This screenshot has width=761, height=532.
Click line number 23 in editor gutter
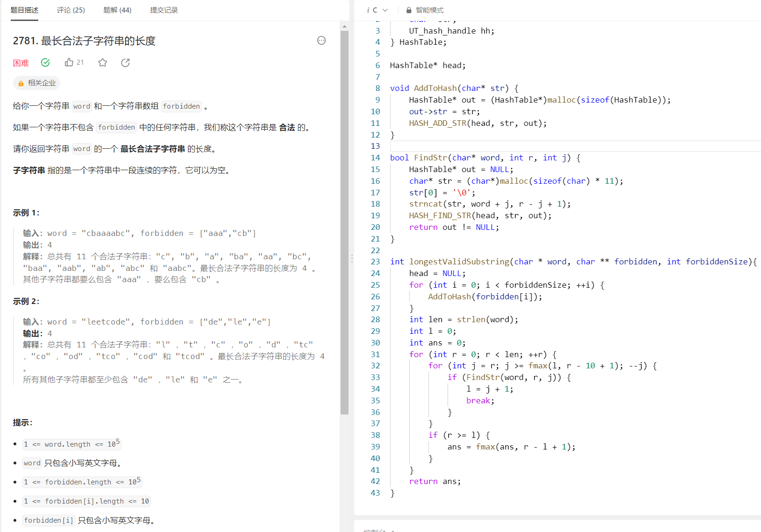376,262
